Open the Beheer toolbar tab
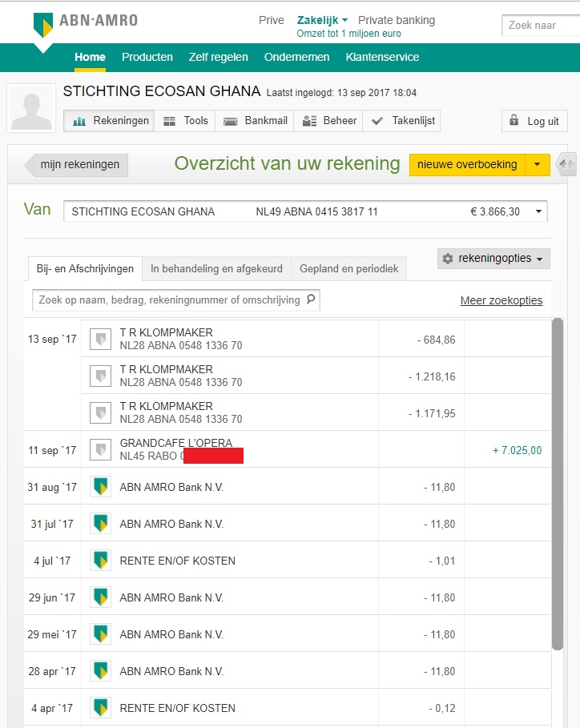Image resolution: width=580 pixels, height=728 pixels. [328, 121]
